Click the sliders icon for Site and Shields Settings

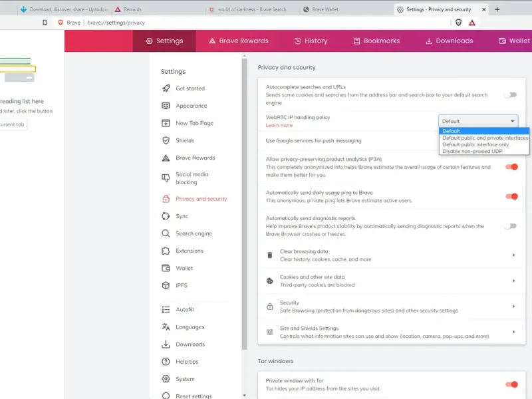click(x=270, y=332)
